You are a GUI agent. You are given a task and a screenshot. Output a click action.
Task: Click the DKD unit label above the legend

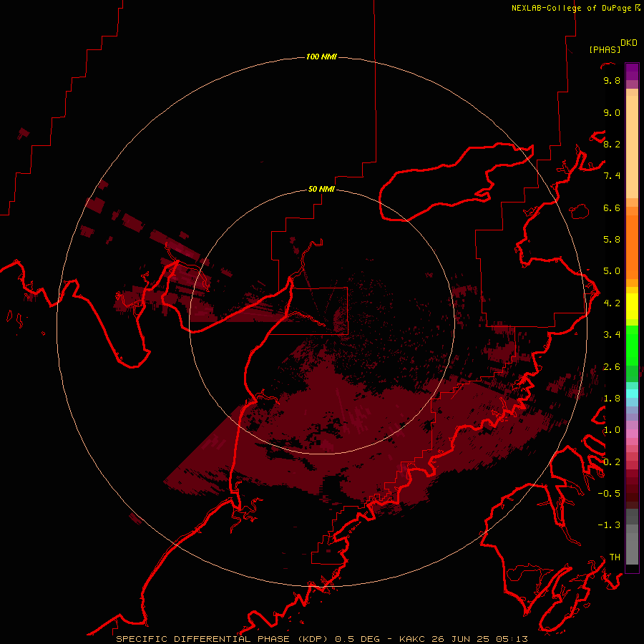(629, 43)
